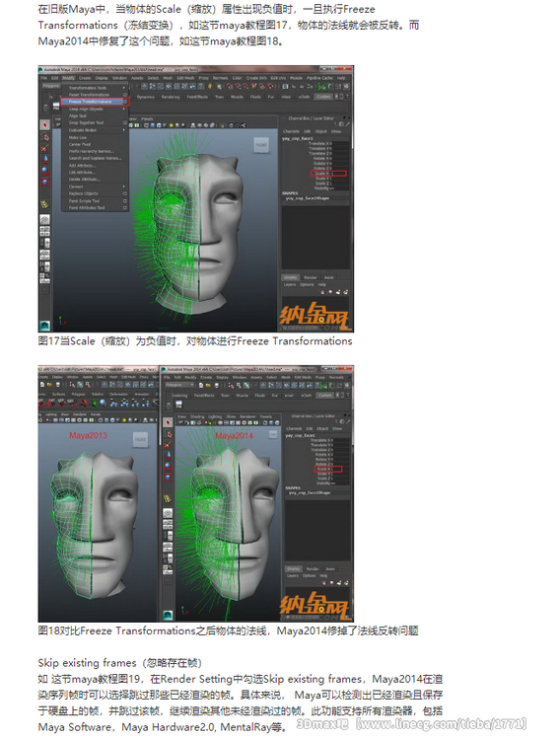Switch to single-pane layout icon in figure 17
This screenshot has height=740, width=560.
point(44,220)
